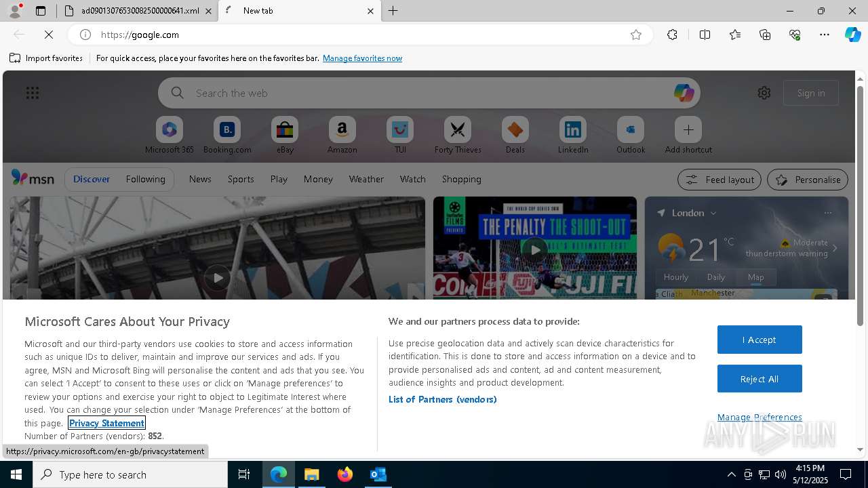The image size is (868, 488).
Task: Switch weather card to Map view
Action: click(756, 277)
